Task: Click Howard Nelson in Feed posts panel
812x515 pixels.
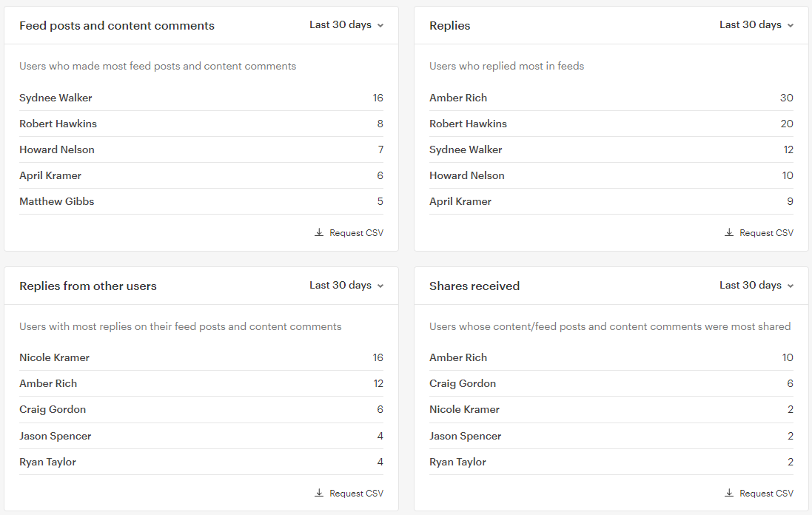Action: [x=57, y=149]
